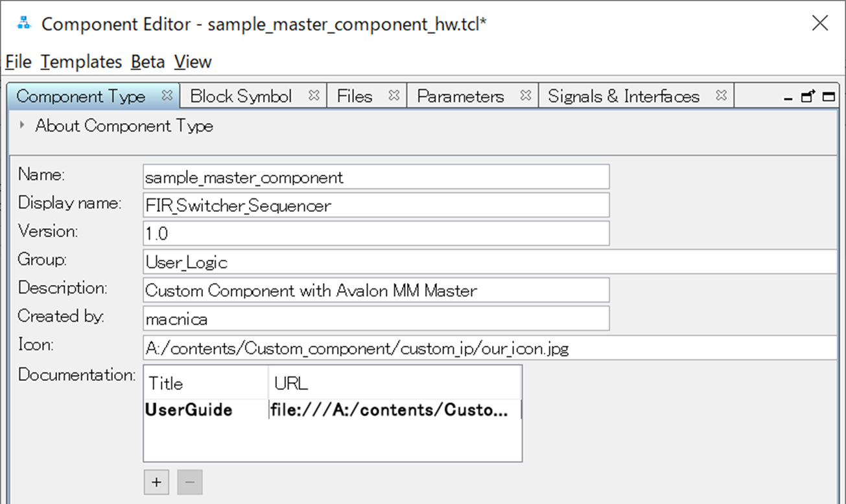The width and height of the screenshot is (846, 504).
Task: Open the File menu
Action: (17, 62)
